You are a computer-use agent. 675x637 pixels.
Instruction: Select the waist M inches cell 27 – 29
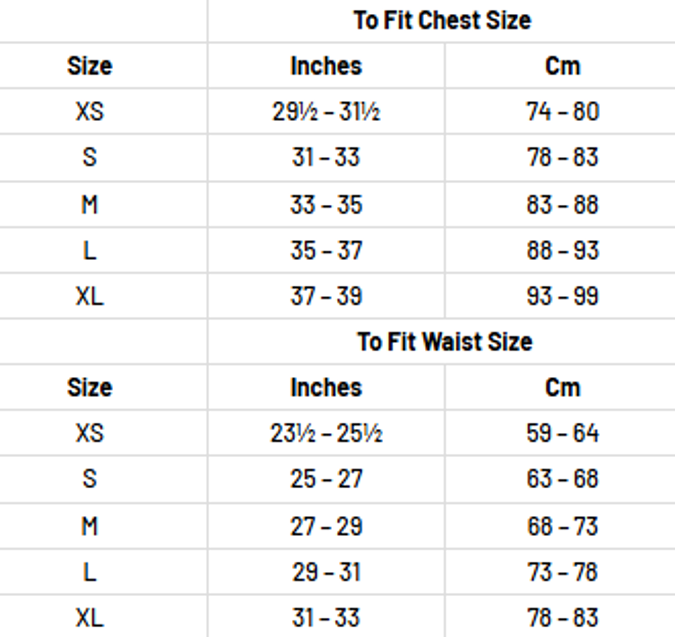pyautogui.click(x=326, y=526)
